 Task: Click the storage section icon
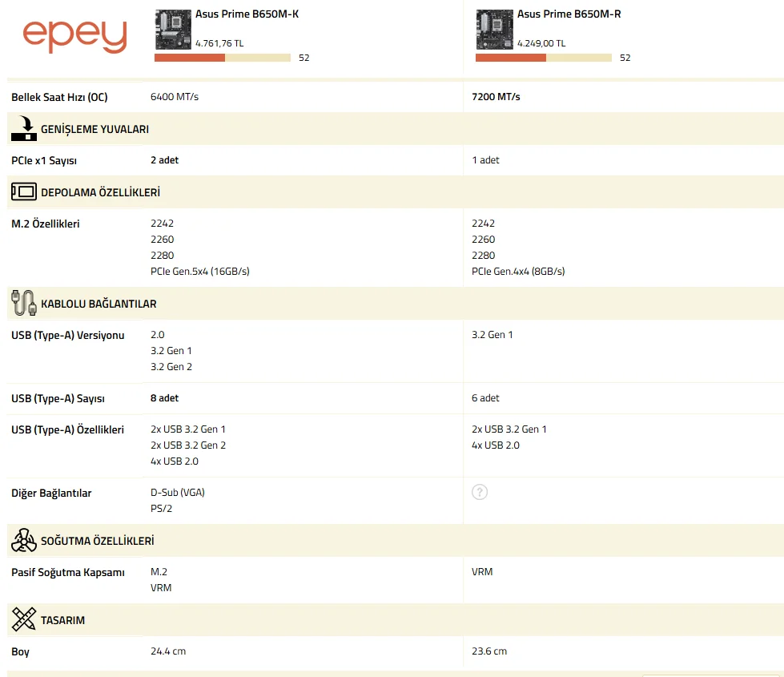click(23, 191)
